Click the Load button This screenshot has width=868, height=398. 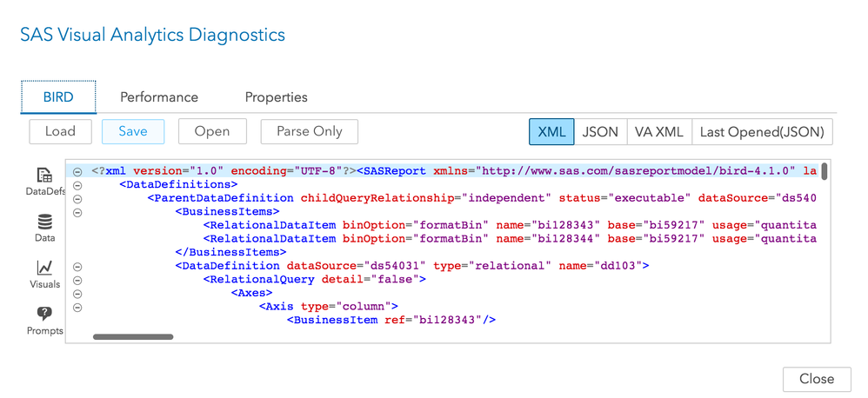click(60, 131)
